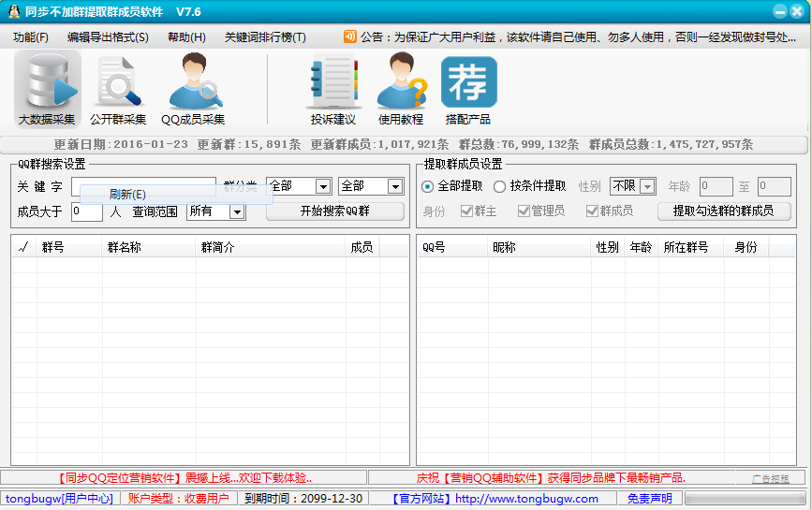812x510 pixels.
Task: Click the 开始搜索QQ群 button
Action: (x=335, y=211)
